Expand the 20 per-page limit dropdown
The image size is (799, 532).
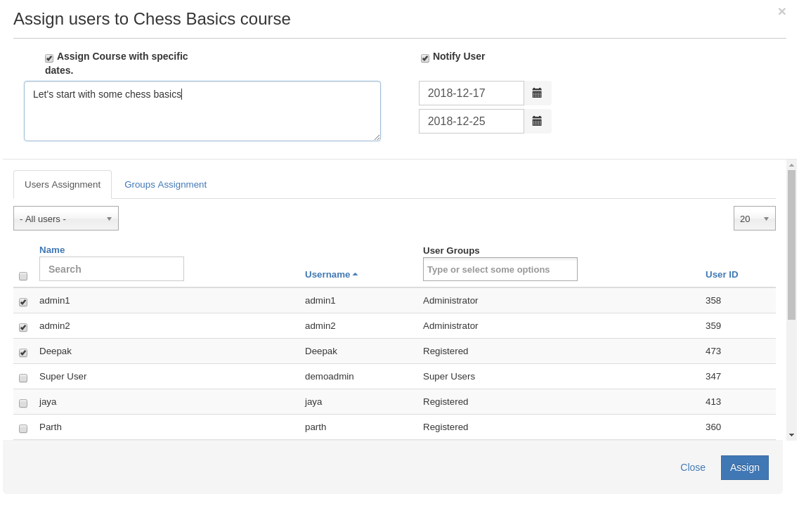[x=754, y=219]
